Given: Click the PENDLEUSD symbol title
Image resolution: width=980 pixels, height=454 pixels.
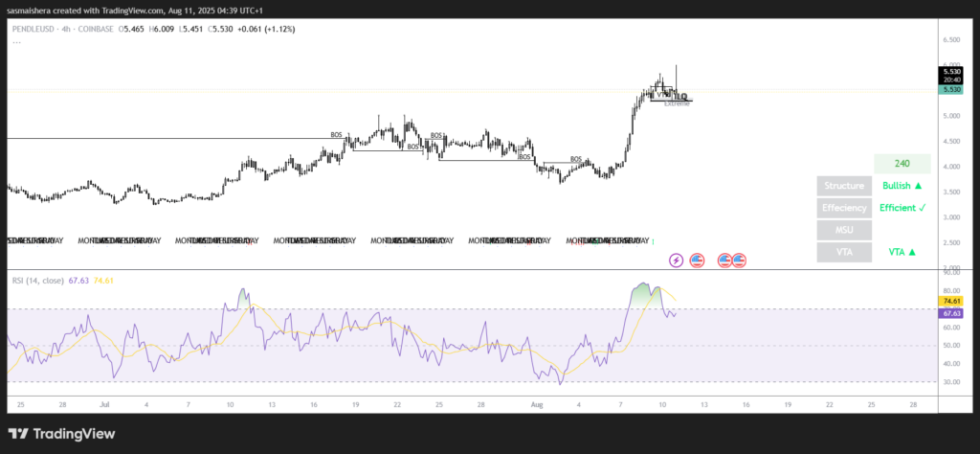Looking at the screenshot, I should [x=33, y=30].
